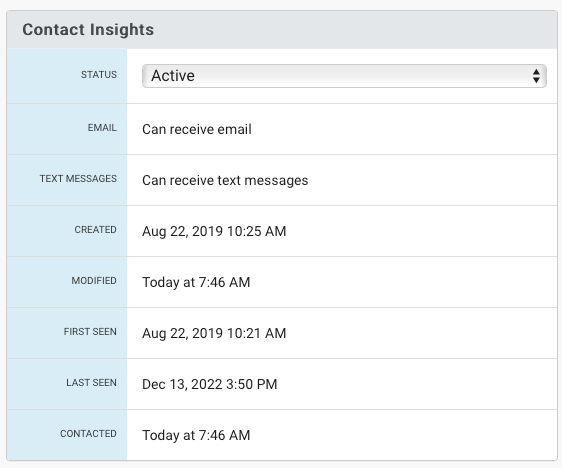Click the CONTACTED label
This screenshot has width=562, height=468.
point(88,434)
